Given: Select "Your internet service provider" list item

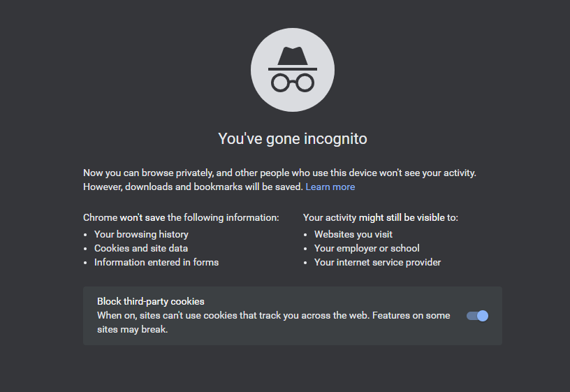Looking at the screenshot, I should pyautogui.click(x=377, y=263).
